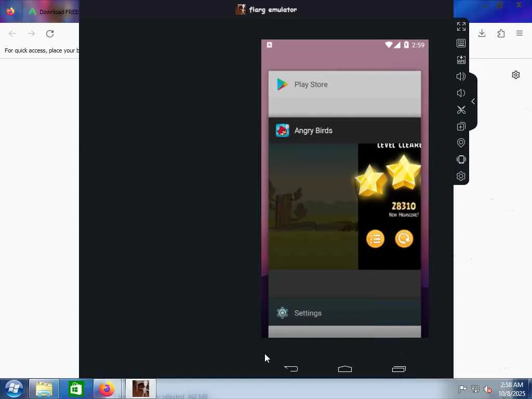Click the Settings gear icon in card
The height and width of the screenshot is (399, 532).
tap(282, 313)
